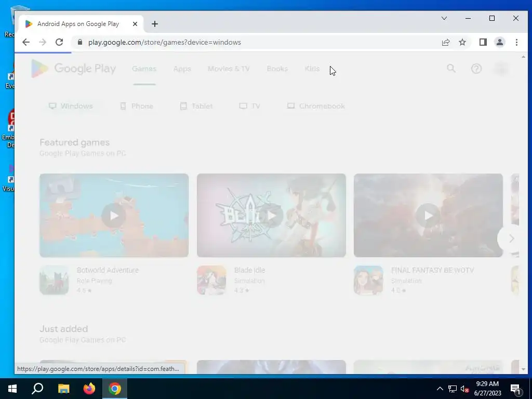
Task: Bookmark this tab with star icon
Action: click(x=462, y=42)
